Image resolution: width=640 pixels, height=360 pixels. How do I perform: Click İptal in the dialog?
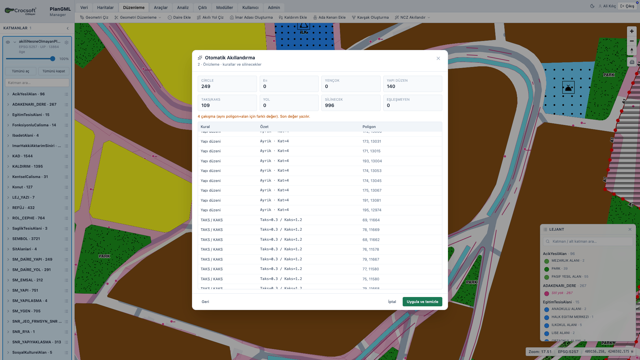coord(392,302)
